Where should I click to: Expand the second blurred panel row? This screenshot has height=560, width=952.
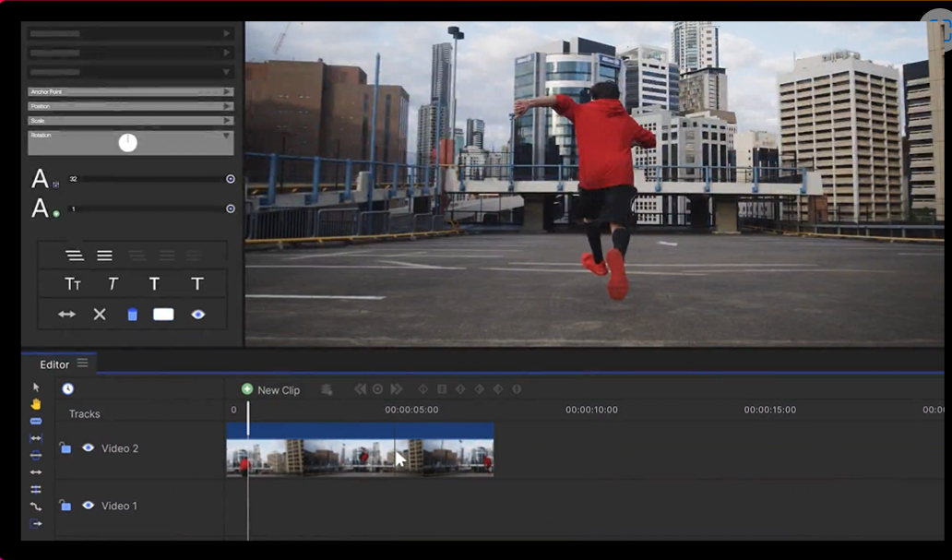pos(226,53)
